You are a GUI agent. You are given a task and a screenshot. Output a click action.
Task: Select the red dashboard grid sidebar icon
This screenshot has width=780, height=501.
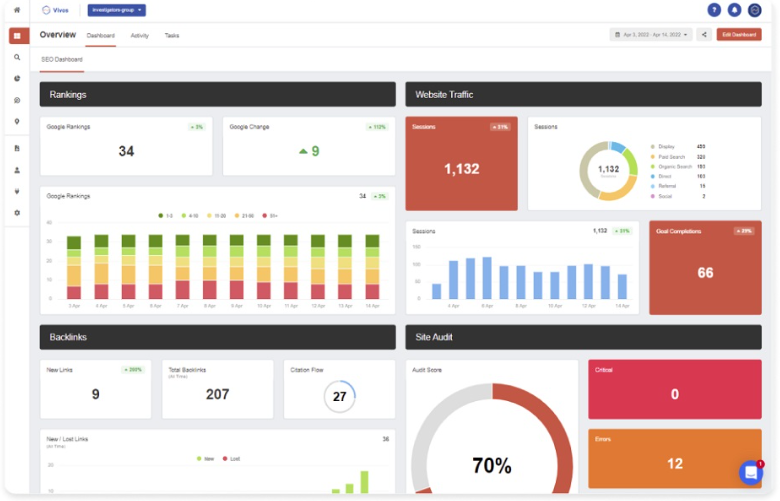point(17,35)
